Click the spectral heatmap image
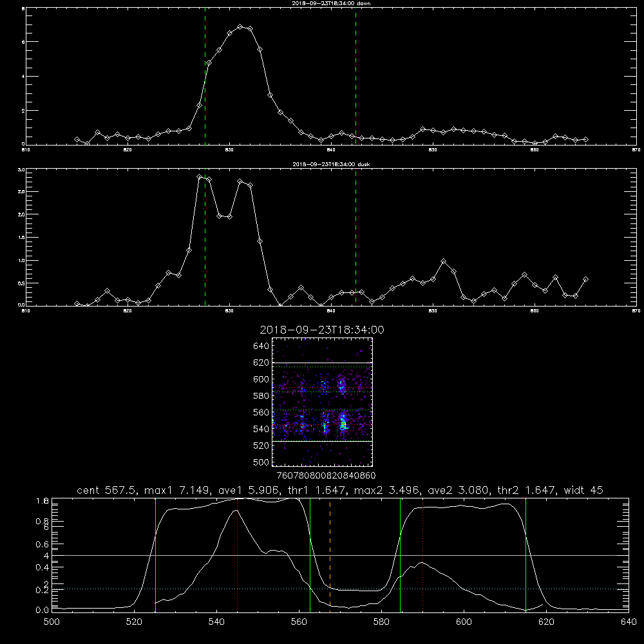This screenshot has width=644, height=644. (323, 402)
